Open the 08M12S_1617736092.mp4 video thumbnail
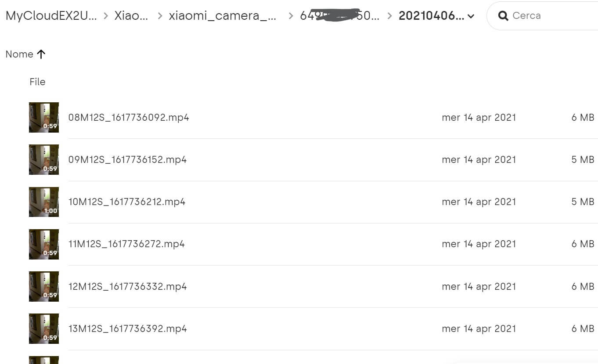598x364 pixels. (x=44, y=117)
